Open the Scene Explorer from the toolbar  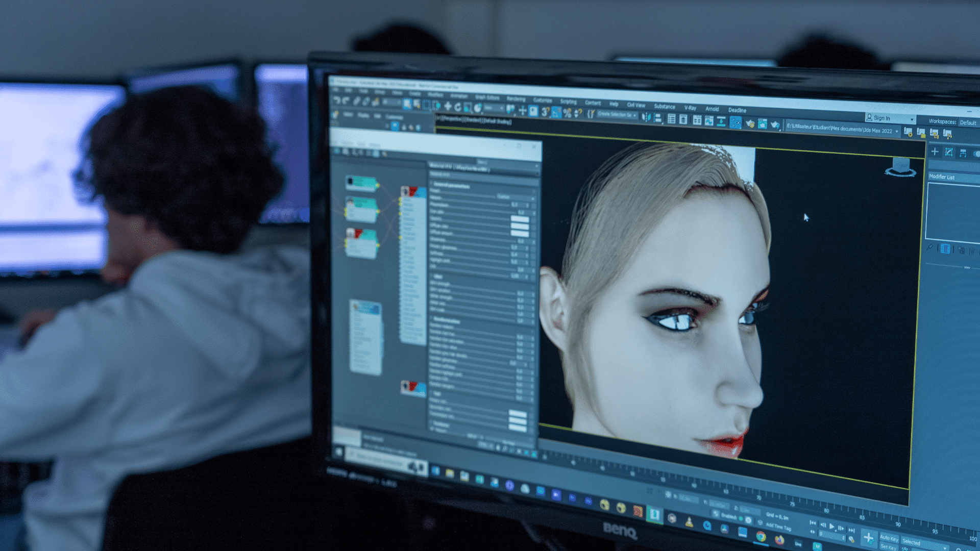click(672, 119)
